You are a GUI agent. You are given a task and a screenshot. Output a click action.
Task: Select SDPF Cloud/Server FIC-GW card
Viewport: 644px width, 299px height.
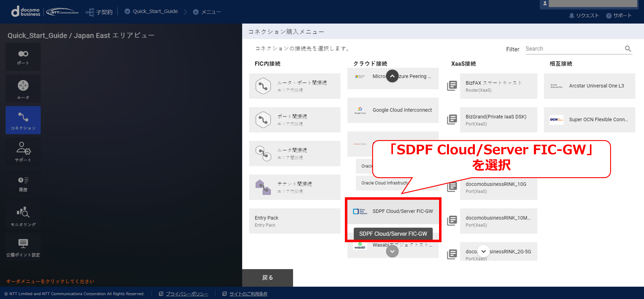(393, 211)
